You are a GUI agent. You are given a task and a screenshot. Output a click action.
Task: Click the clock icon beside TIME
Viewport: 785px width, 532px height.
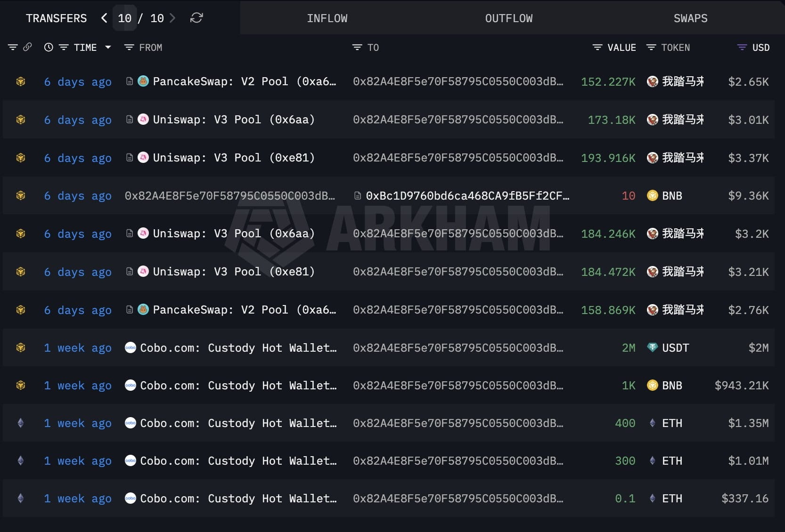(49, 47)
